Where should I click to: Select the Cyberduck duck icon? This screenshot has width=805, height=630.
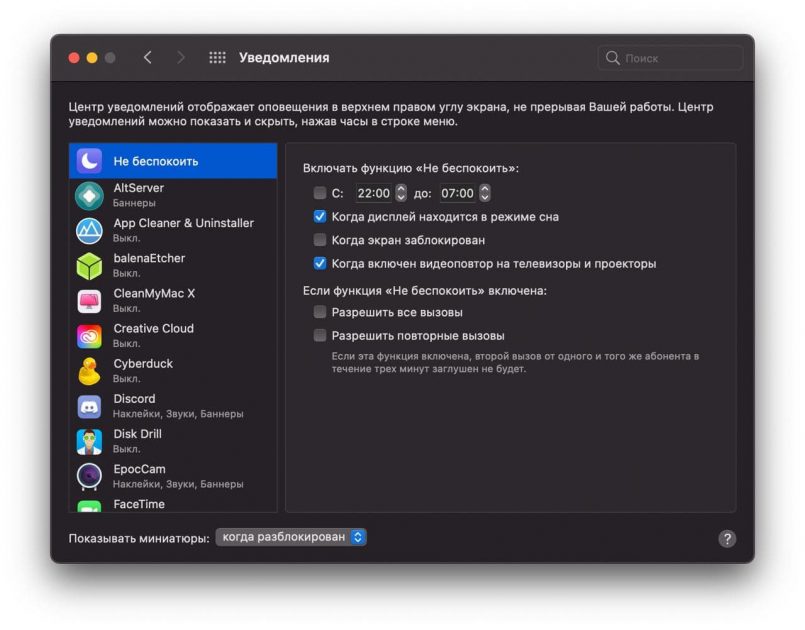90,371
